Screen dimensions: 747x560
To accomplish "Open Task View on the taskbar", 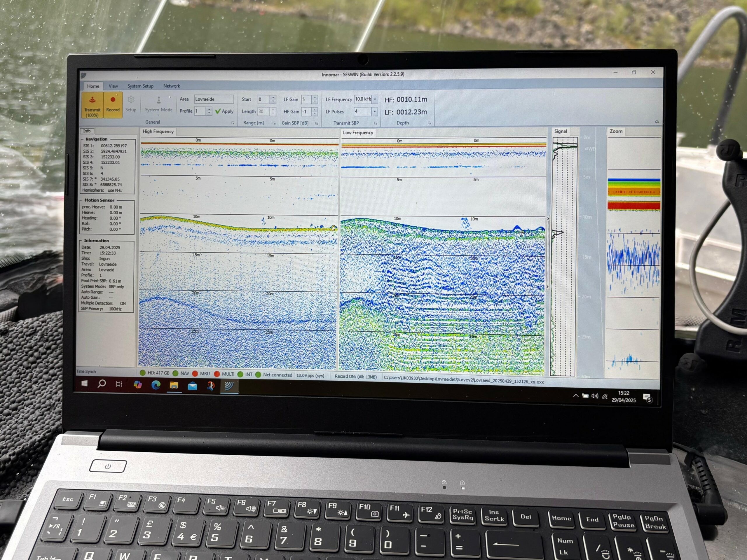I will [x=119, y=384].
